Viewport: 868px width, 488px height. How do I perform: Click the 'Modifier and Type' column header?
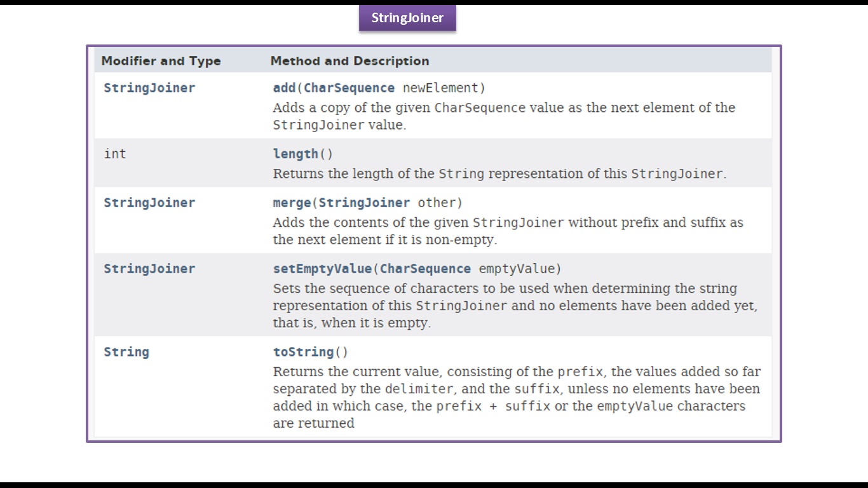[x=161, y=61]
